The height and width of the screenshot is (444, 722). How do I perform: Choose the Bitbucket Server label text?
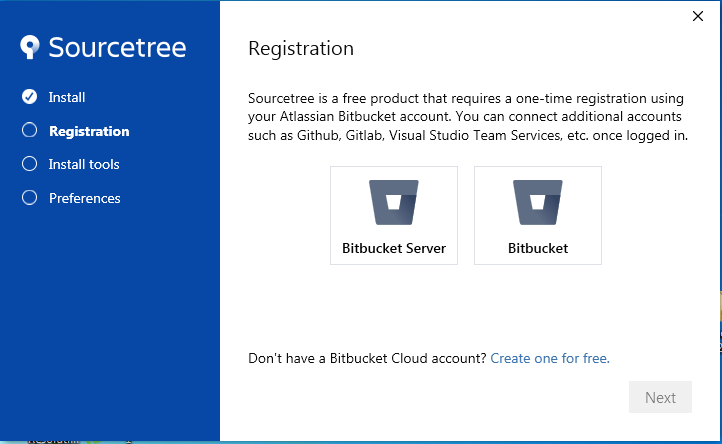[394, 248]
